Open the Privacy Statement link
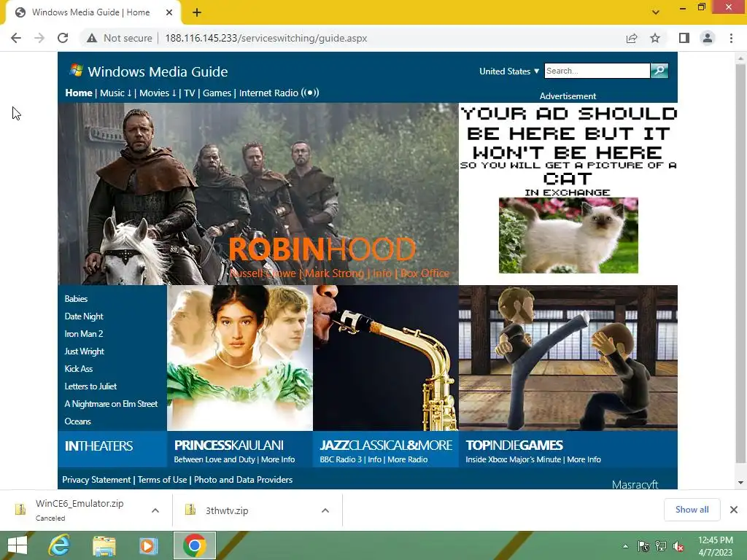Viewport: 747px width, 560px height. tap(96, 480)
